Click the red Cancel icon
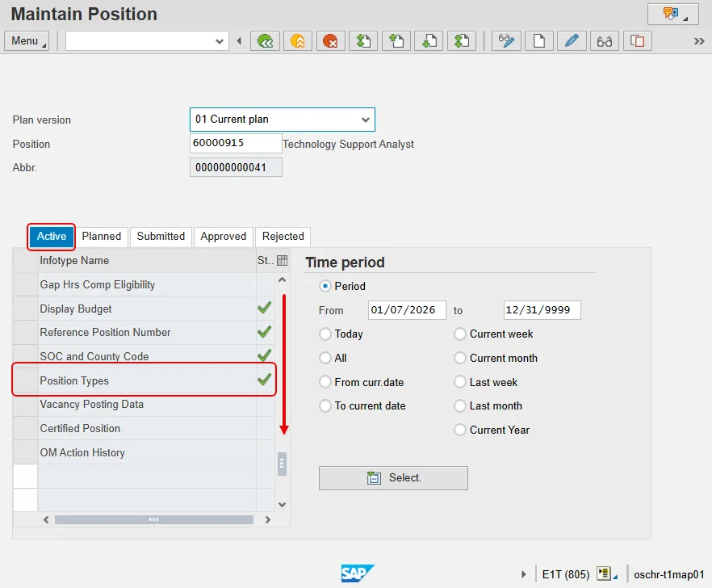712x588 pixels. 330,41
